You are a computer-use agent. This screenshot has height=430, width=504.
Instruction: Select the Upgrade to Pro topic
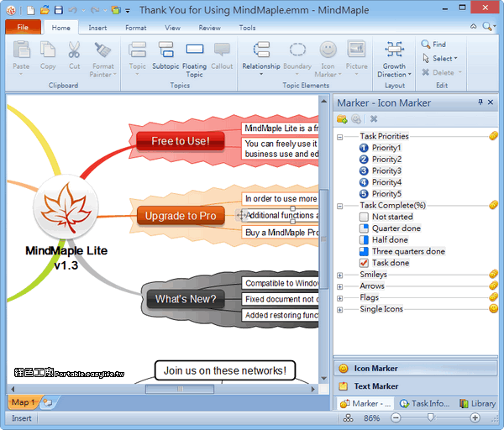[181, 216]
